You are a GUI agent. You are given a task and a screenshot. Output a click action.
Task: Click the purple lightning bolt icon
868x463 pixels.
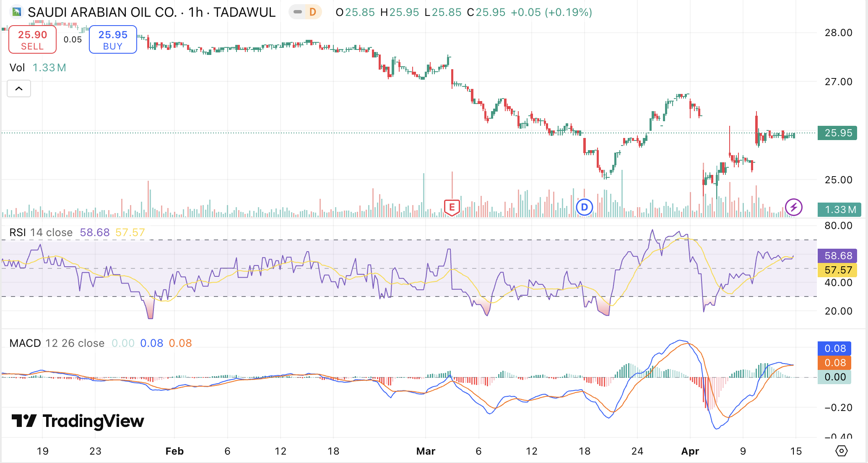[x=793, y=207]
